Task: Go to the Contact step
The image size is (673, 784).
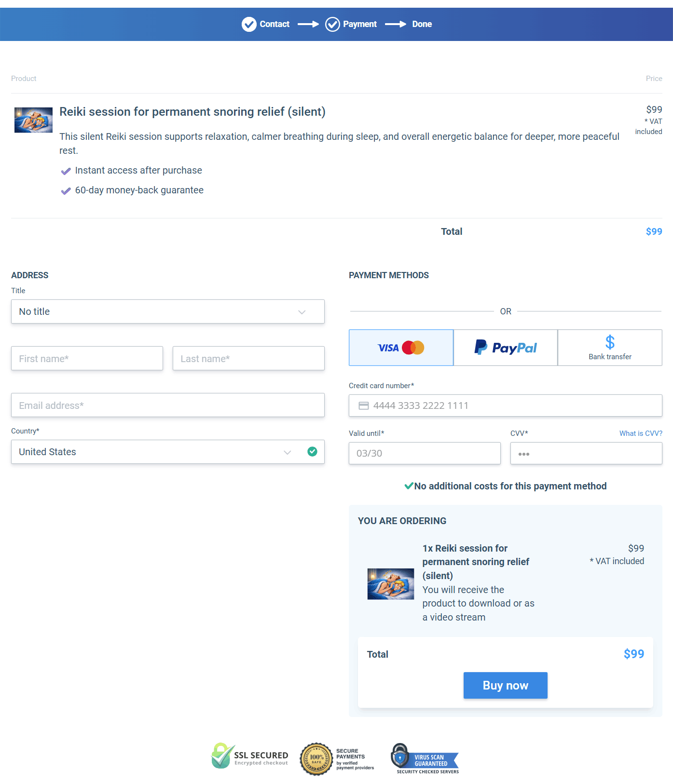Action: (x=275, y=24)
